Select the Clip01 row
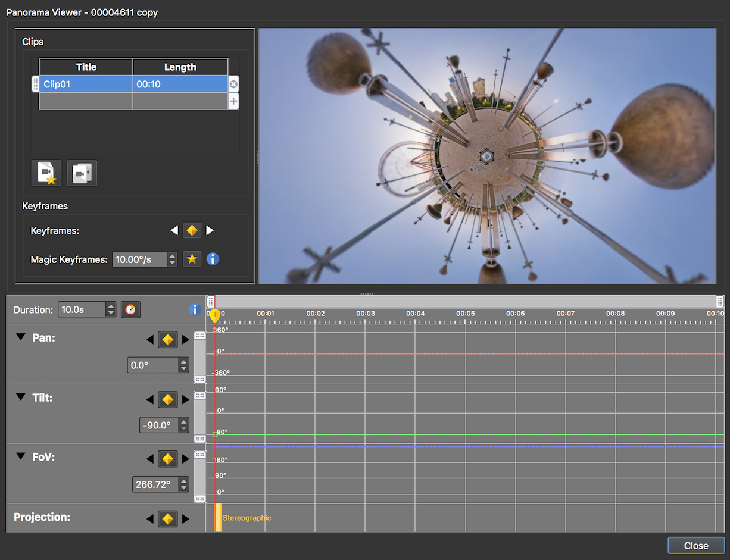The width and height of the screenshot is (730, 560). pos(134,84)
